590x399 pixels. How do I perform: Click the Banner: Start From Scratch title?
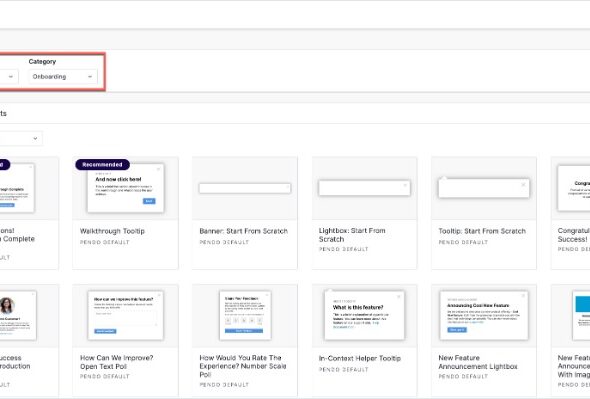coord(243,231)
